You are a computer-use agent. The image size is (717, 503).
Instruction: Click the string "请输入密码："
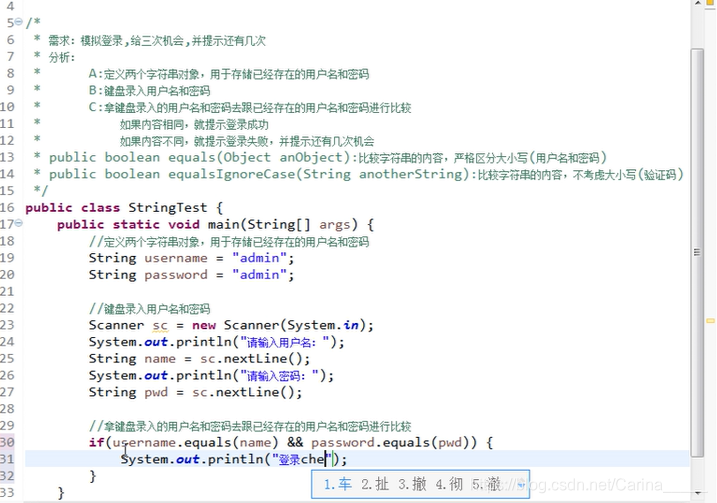(x=280, y=376)
